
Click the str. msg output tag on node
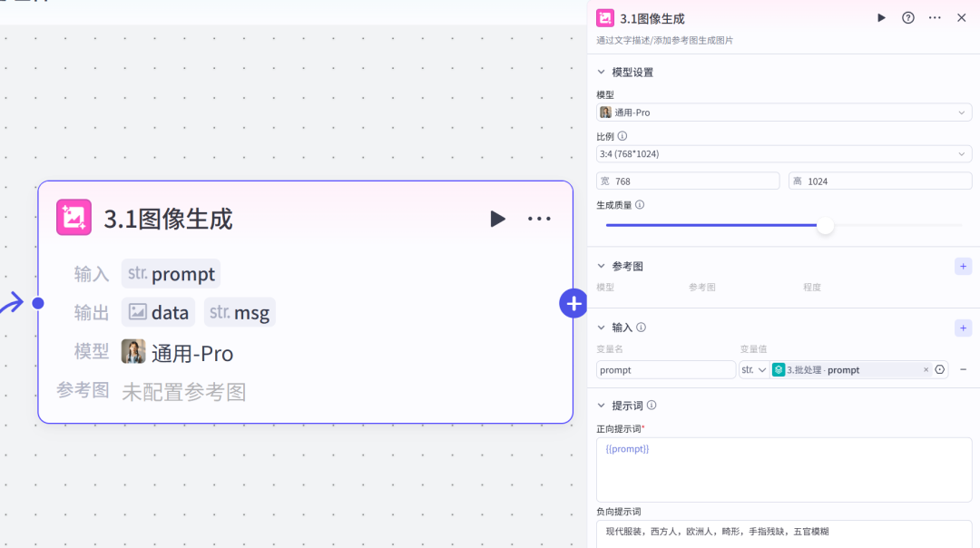click(240, 312)
